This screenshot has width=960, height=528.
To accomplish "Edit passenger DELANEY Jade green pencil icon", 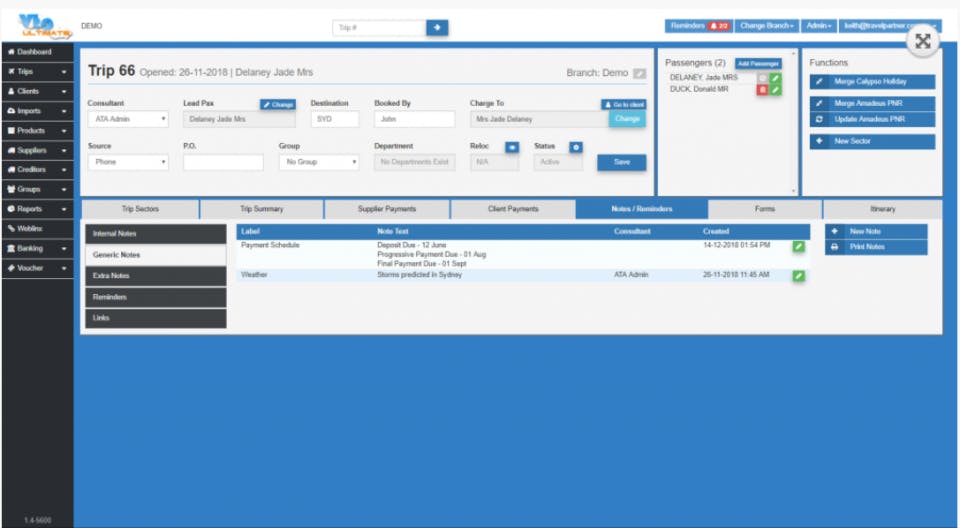I will [776, 78].
